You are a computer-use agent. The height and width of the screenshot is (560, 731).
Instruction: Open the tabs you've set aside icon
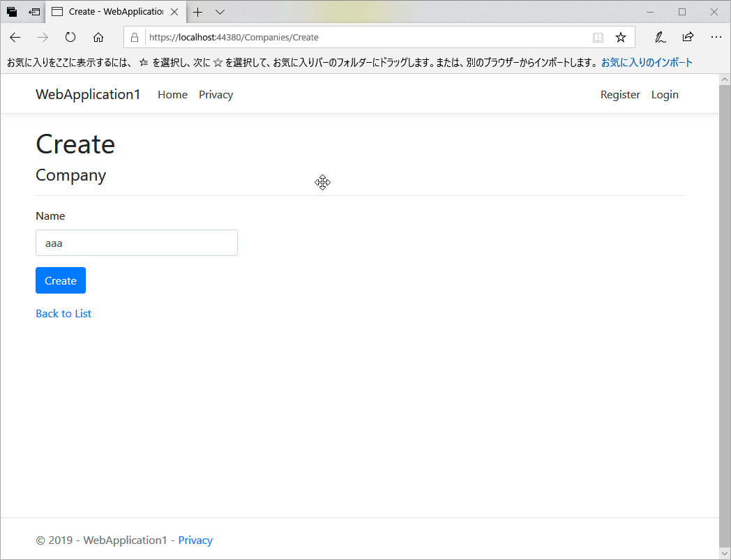coord(12,12)
